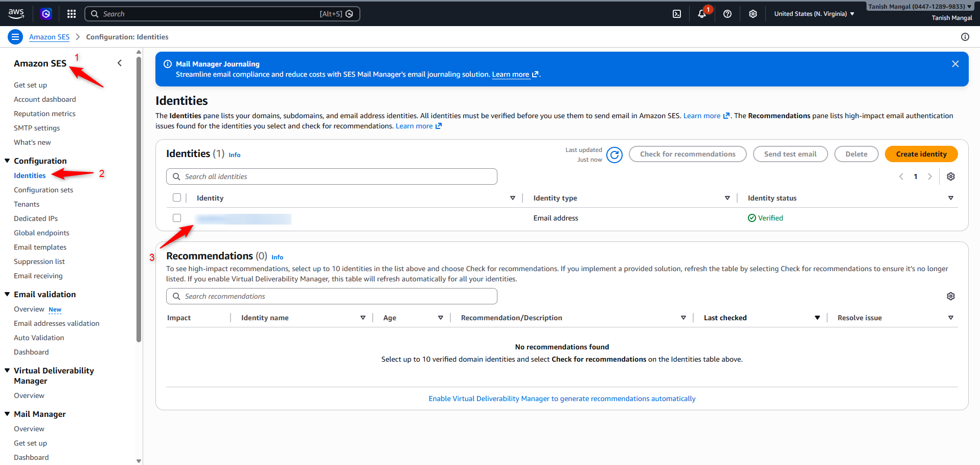Open the United States (N. Virginia) region dropdown
The width and height of the screenshot is (980, 465).
(x=814, y=14)
